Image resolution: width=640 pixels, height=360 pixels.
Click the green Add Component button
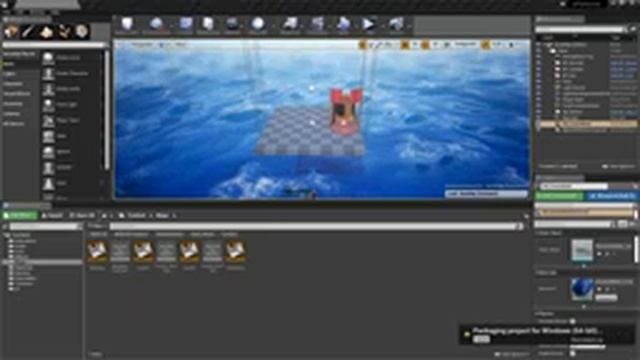(x=559, y=196)
